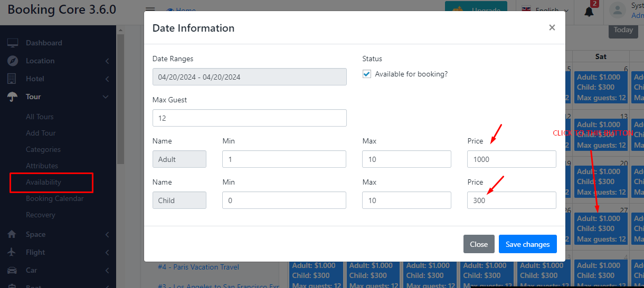This screenshot has height=288, width=644.
Task: Go to Booking Calendar menu item
Action: click(55, 198)
